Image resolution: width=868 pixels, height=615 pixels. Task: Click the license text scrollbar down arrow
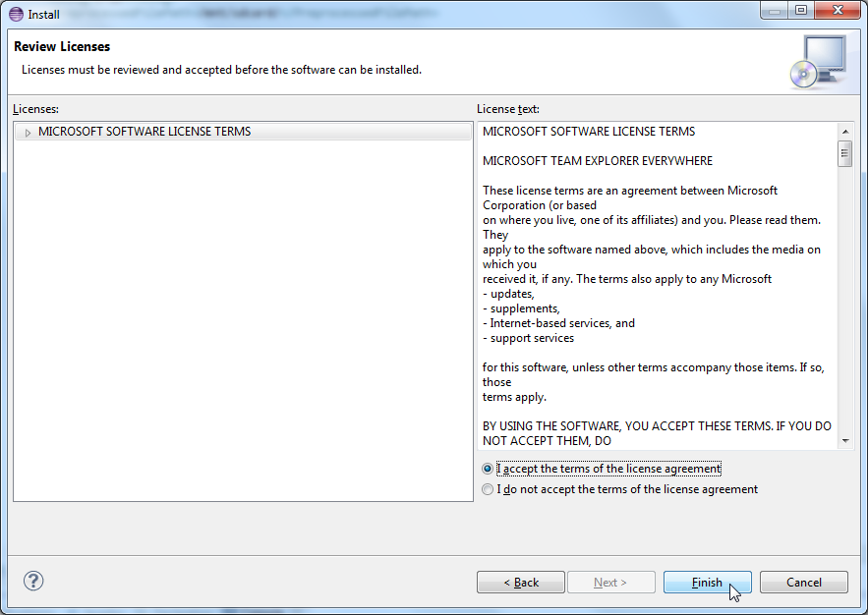tap(844, 441)
